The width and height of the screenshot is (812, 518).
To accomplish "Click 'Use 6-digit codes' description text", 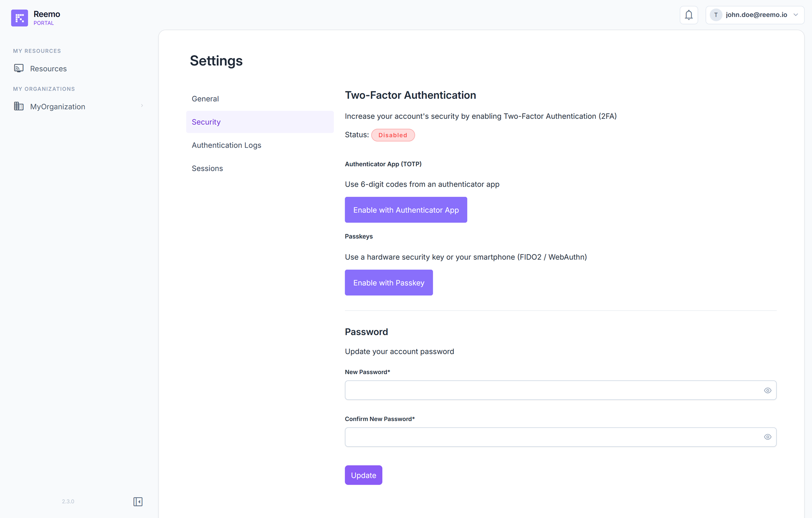I will [422, 185].
